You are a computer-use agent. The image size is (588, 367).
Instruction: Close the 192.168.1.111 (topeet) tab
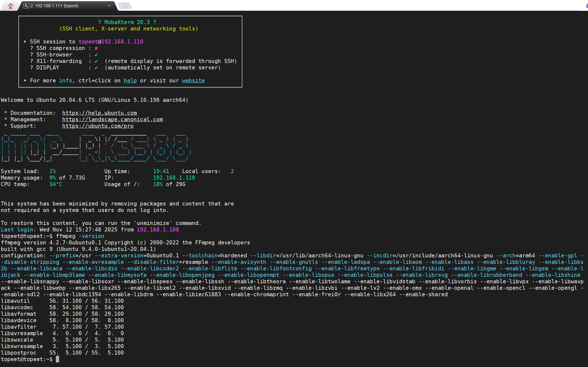109,6
